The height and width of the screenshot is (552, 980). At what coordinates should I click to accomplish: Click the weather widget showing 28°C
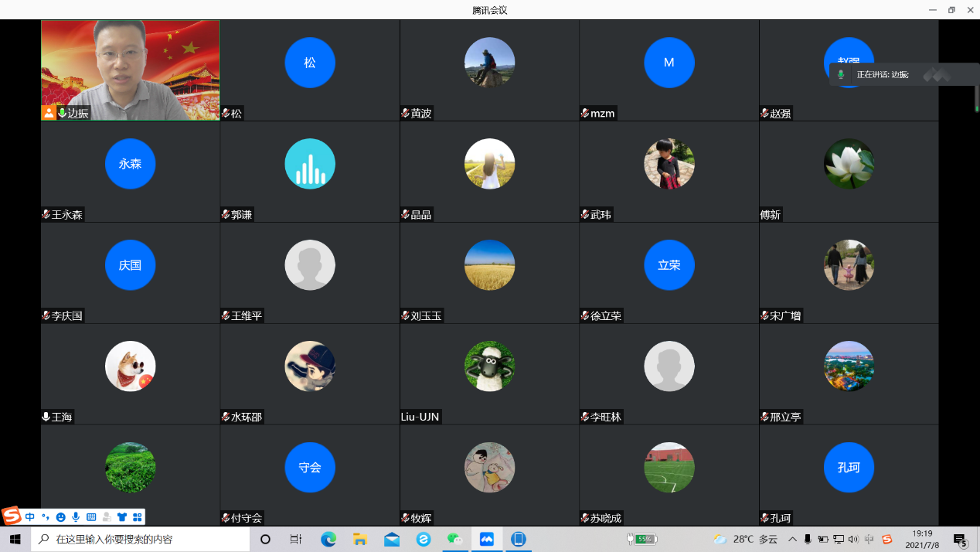(747, 539)
